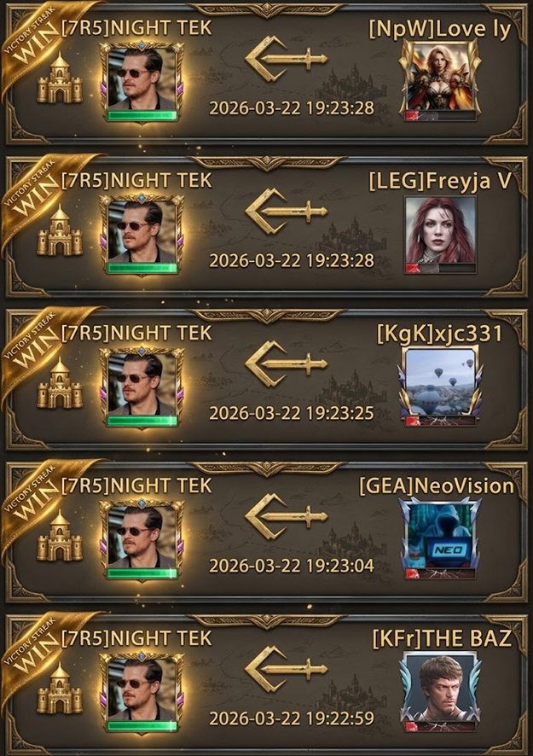The image size is (533, 756).
Task: Select the [GEA]NeoVision player name
Action: coord(437,486)
